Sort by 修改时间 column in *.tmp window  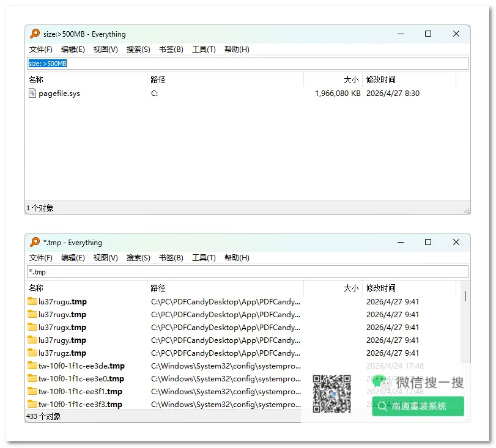[x=409, y=288]
